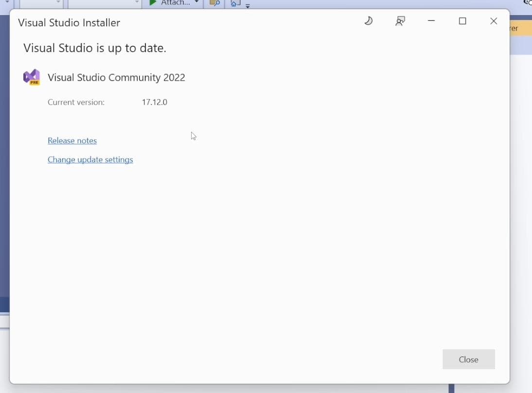Click the 'Visual Studio is up to date.' heading
The width and height of the screenshot is (532, 393).
[95, 48]
